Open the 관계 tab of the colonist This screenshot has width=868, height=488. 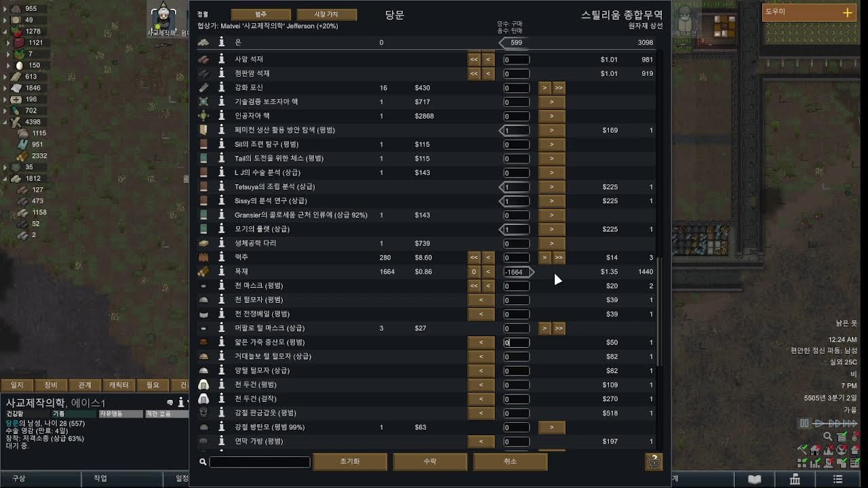(x=85, y=385)
